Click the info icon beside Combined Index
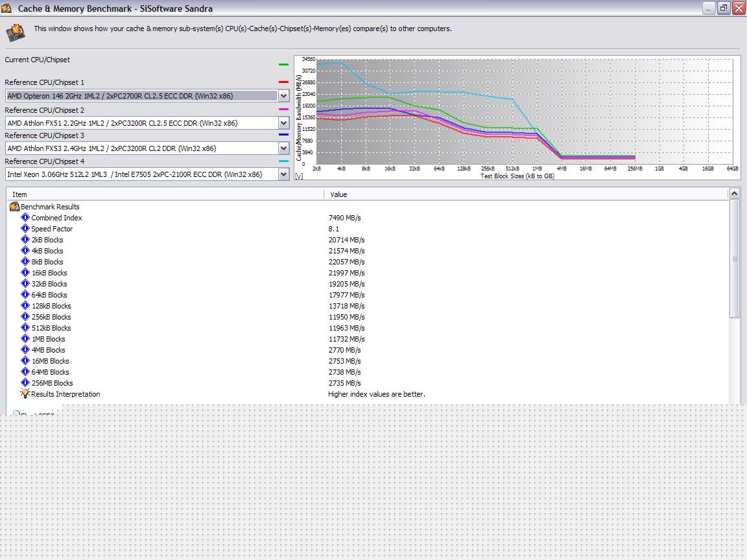The width and height of the screenshot is (747, 560). click(x=25, y=218)
